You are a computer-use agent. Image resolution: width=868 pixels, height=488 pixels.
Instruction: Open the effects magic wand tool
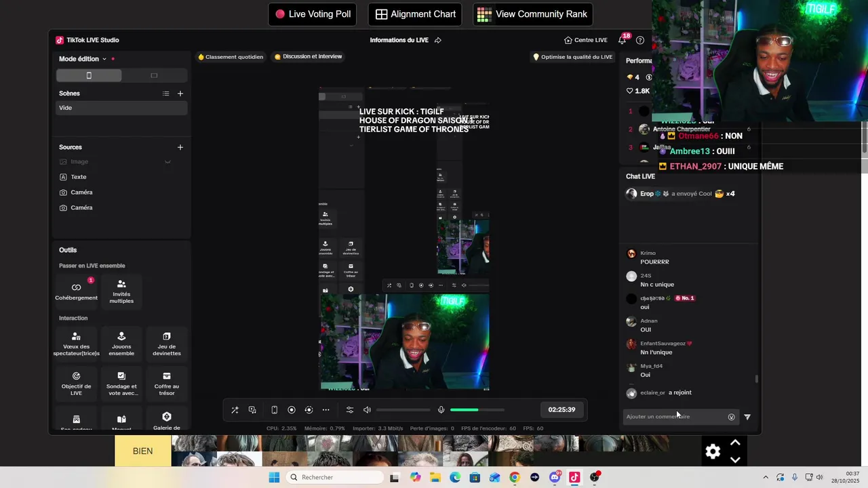click(x=235, y=410)
